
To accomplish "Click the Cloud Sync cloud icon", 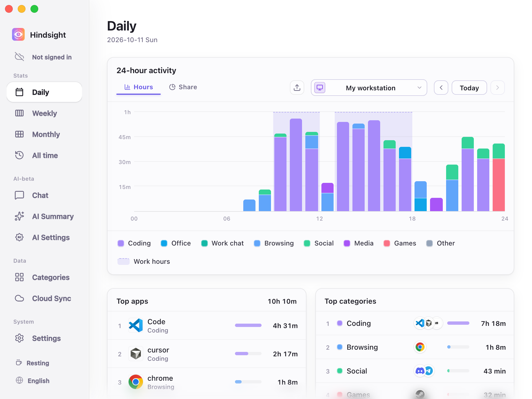I will pyautogui.click(x=19, y=298).
